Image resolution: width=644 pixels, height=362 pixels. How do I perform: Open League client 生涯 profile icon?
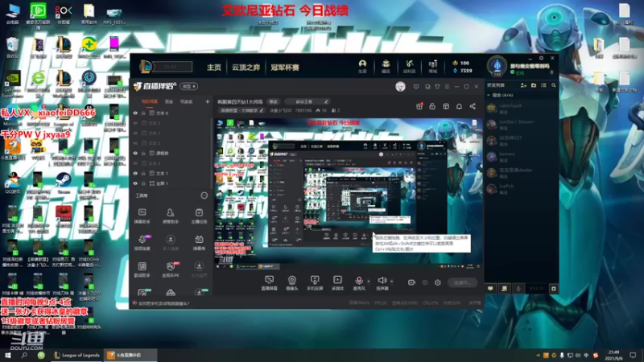click(362, 66)
